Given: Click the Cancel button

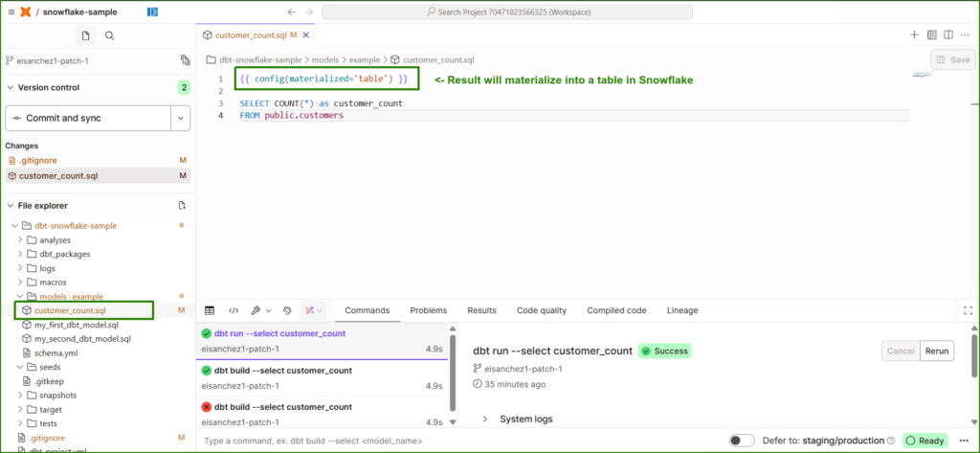Looking at the screenshot, I should tap(901, 351).
